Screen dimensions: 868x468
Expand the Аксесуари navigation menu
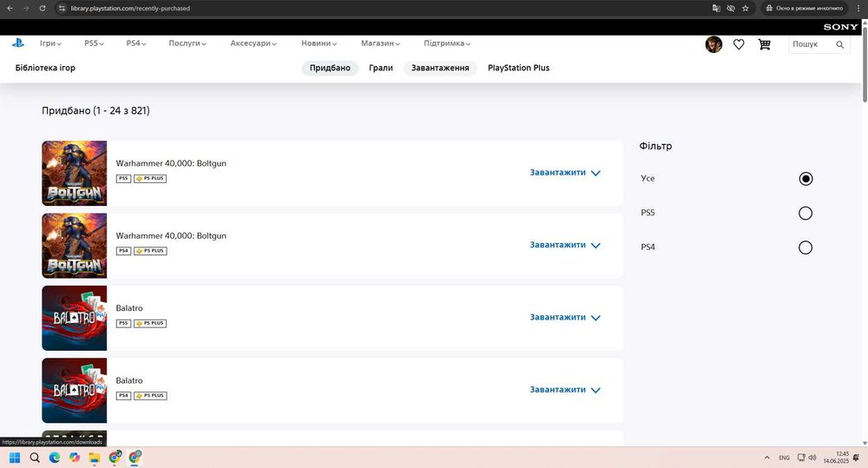pos(253,43)
